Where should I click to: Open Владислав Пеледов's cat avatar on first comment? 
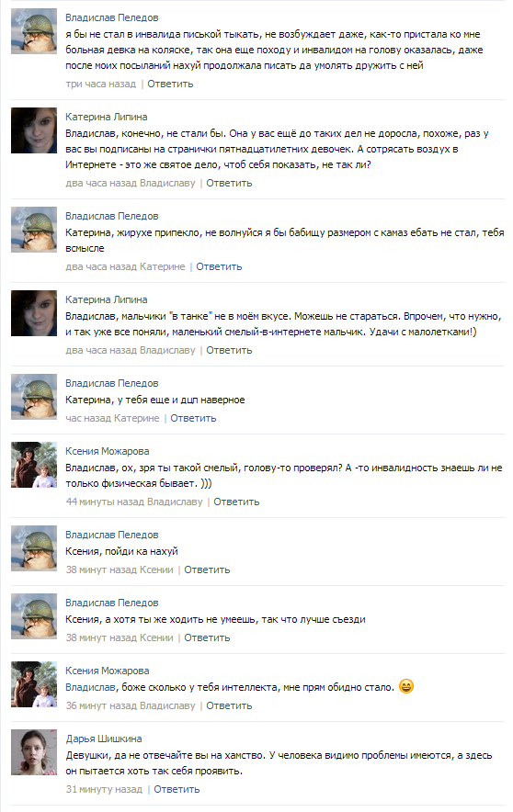34,31
